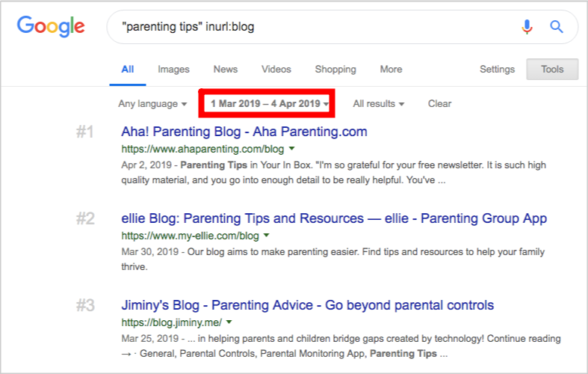Click the snippet text starting 'Apr 2, 2019'
This screenshot has width=588, height=374.
333,173
